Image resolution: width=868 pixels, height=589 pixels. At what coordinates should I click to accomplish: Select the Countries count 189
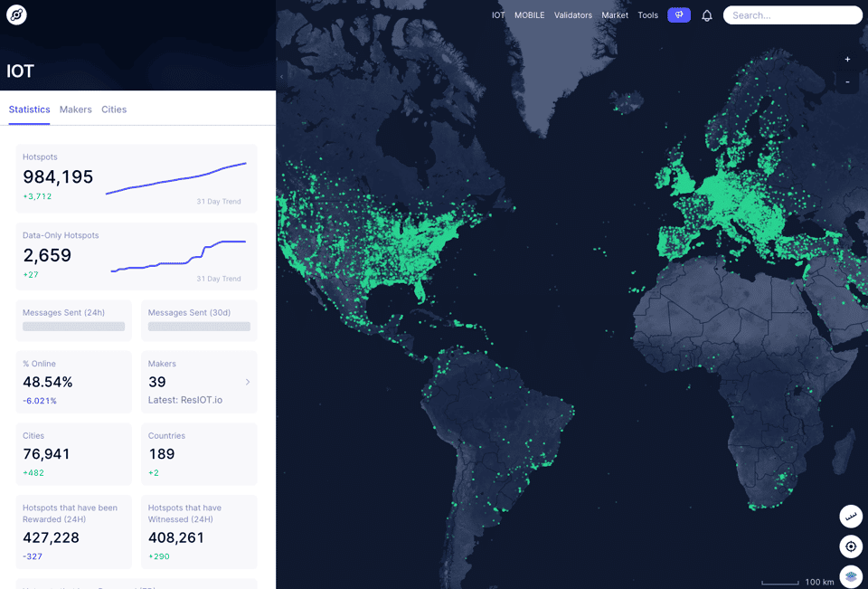(x=162, y=454)
